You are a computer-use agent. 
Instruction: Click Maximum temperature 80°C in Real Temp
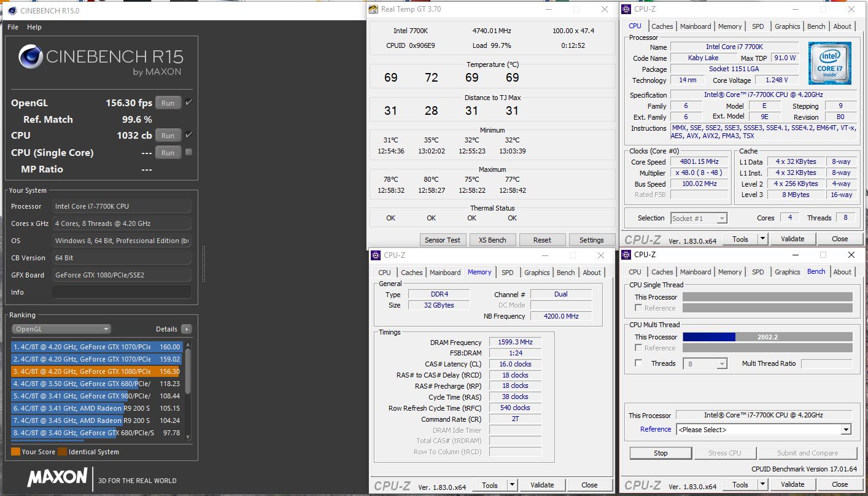tap(431, 179)
